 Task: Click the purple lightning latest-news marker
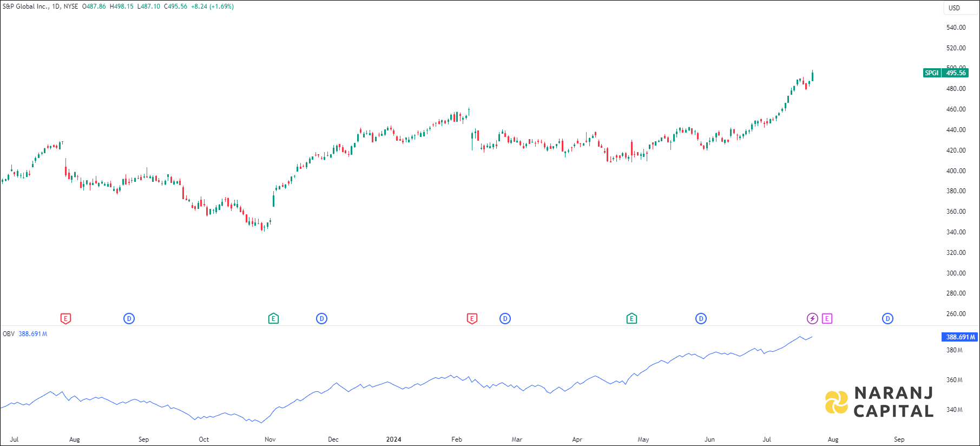[812, 319]
